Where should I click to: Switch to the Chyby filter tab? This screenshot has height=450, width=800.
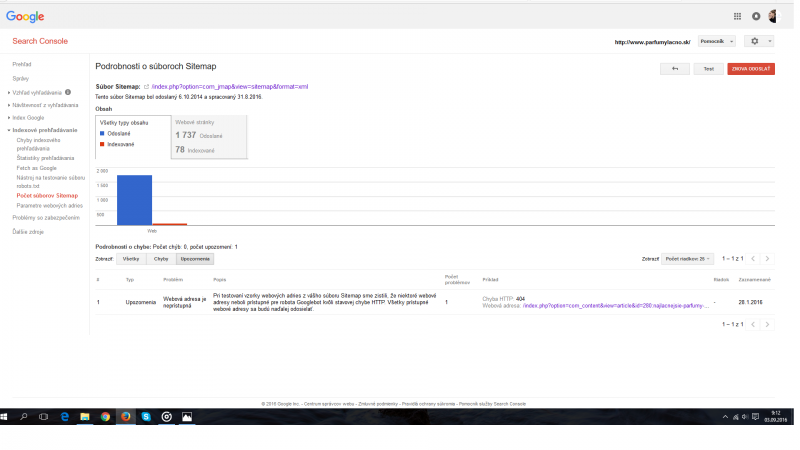161,259
